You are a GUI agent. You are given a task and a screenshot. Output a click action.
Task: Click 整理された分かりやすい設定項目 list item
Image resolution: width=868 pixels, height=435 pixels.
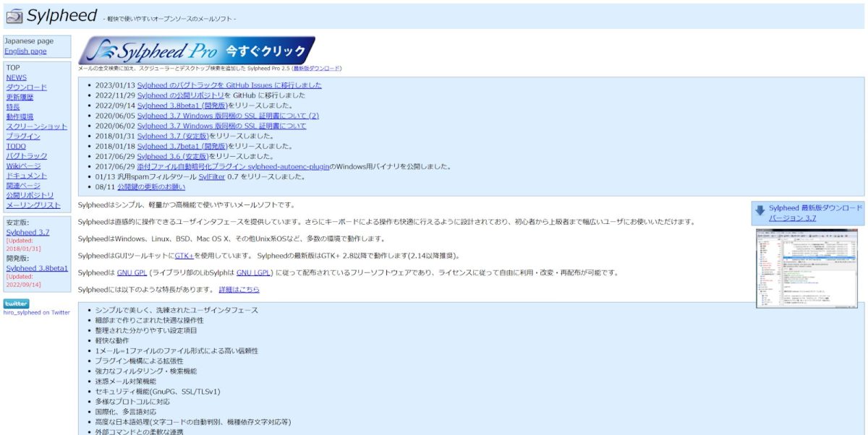[145, 330]
